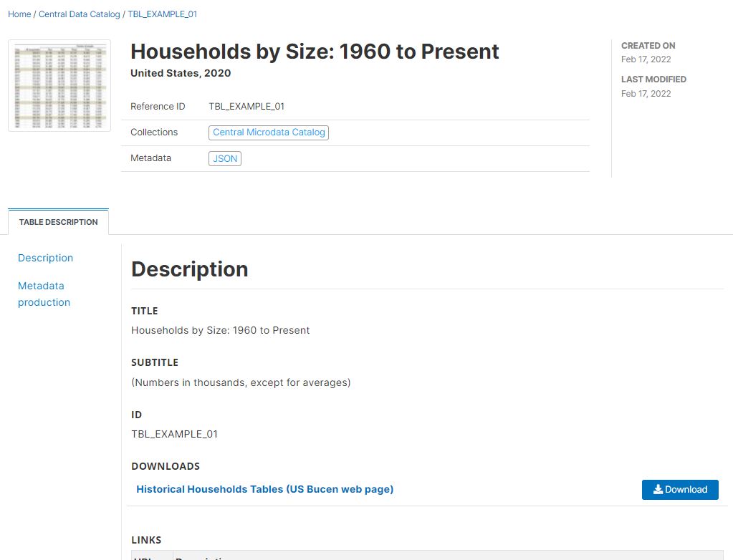Image resolution: width=733 pixels, height=560 pixels.
Task: Click the date under Created On
Action: coord(646,59)
